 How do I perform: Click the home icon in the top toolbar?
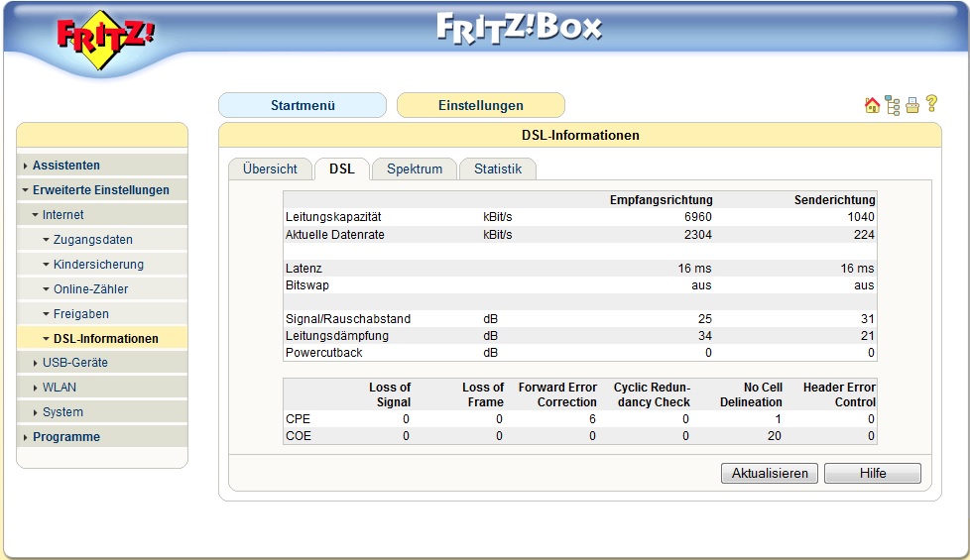pos(872,106)
